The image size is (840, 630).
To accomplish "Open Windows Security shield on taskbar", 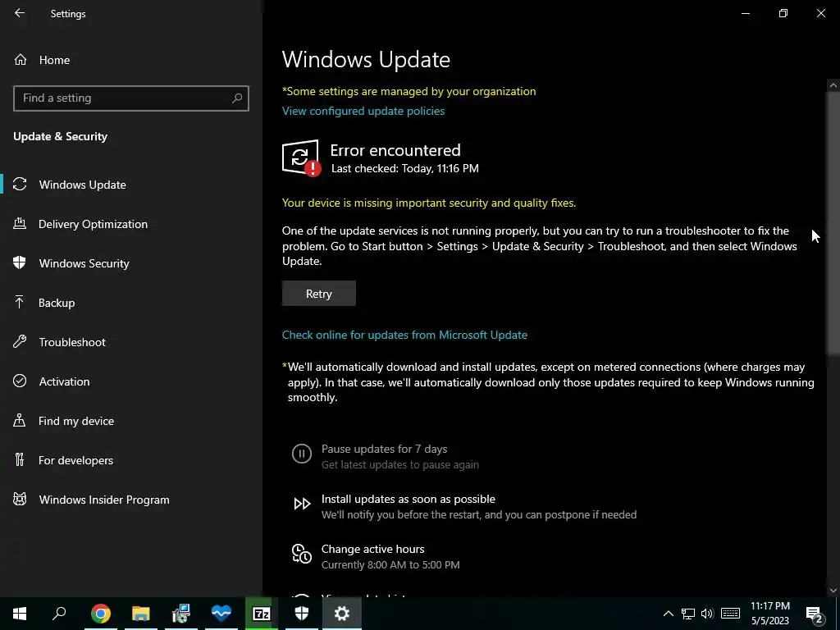I will coord(302,614).
